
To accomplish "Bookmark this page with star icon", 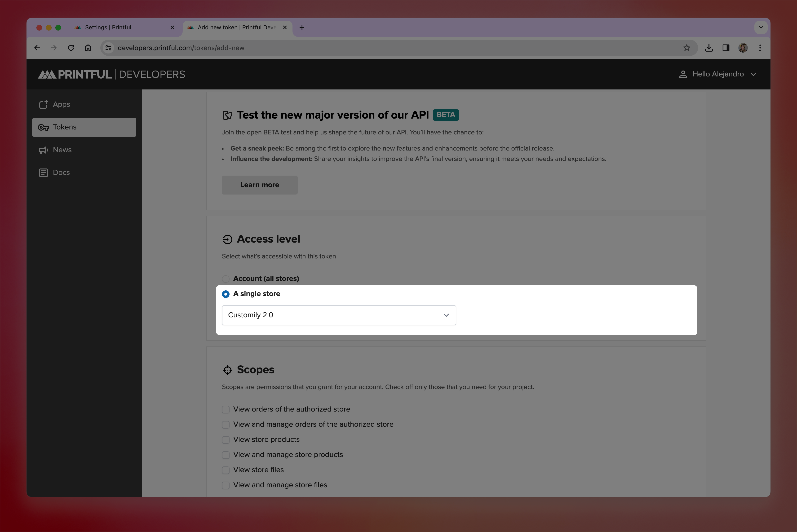I will (x=686, y=48).
